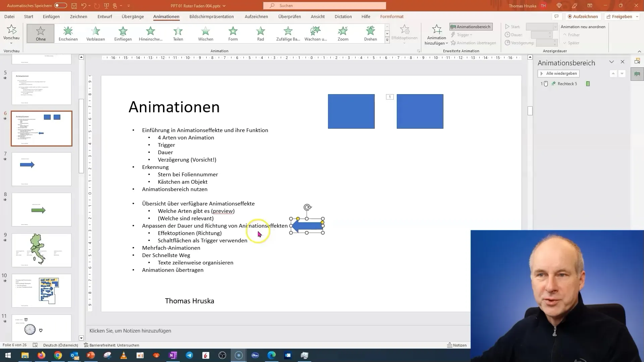The image size is (644, 362).
Task: Click the notes field to add notes
Action: [278, 331]
